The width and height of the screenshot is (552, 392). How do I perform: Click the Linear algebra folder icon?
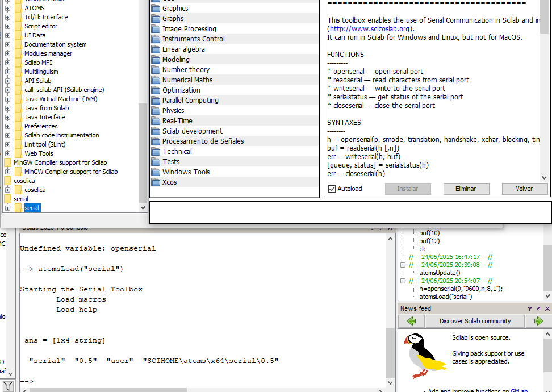(156, 49)
